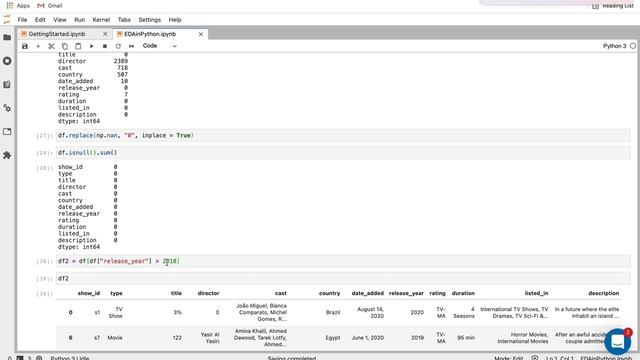
Task: Click the Ln 1, Col 1 status entry
Action: [560, 358]
